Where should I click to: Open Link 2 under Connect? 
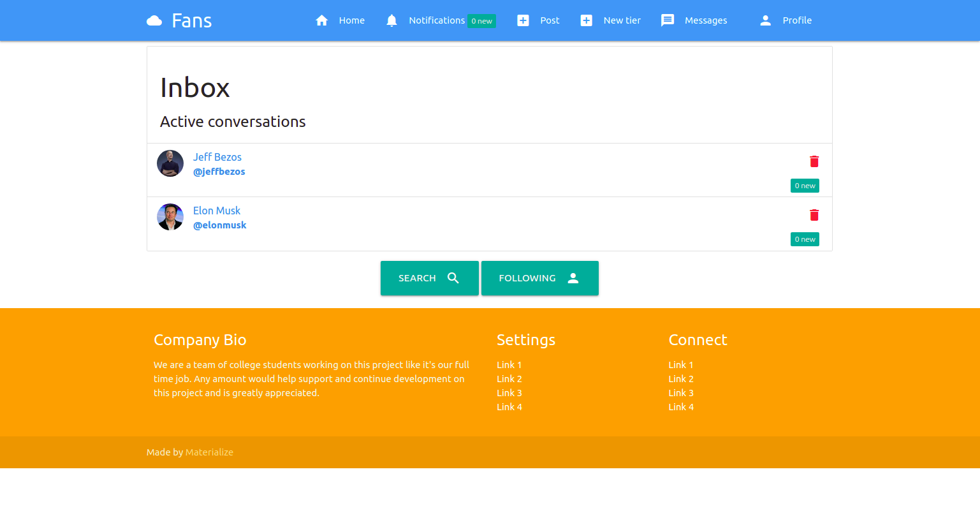[681, 379]
